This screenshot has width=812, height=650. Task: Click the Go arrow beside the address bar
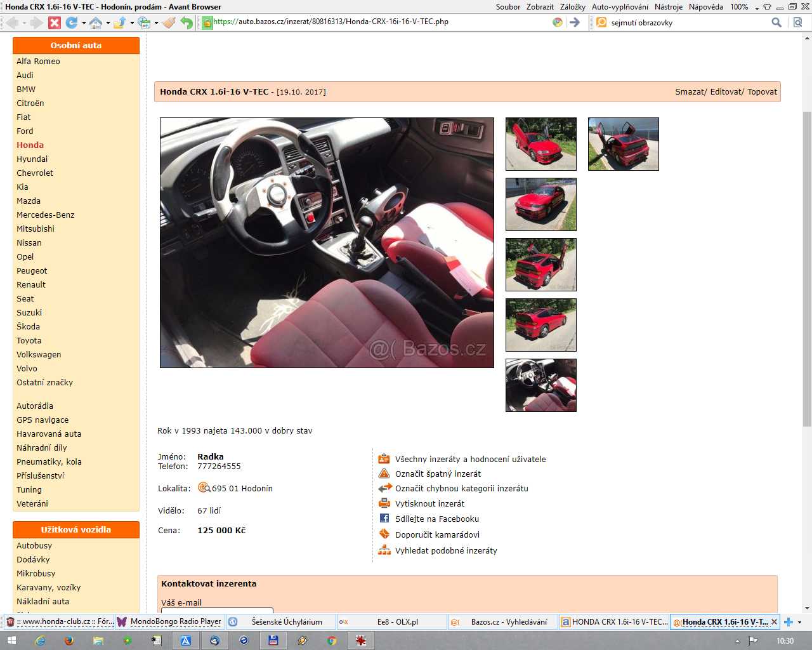(575, 22)
